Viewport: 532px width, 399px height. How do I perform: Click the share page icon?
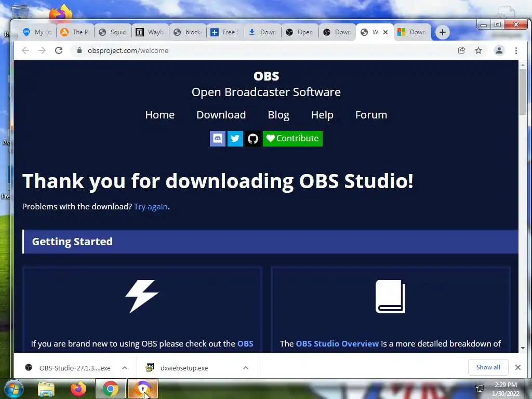[x=461, y=50]
